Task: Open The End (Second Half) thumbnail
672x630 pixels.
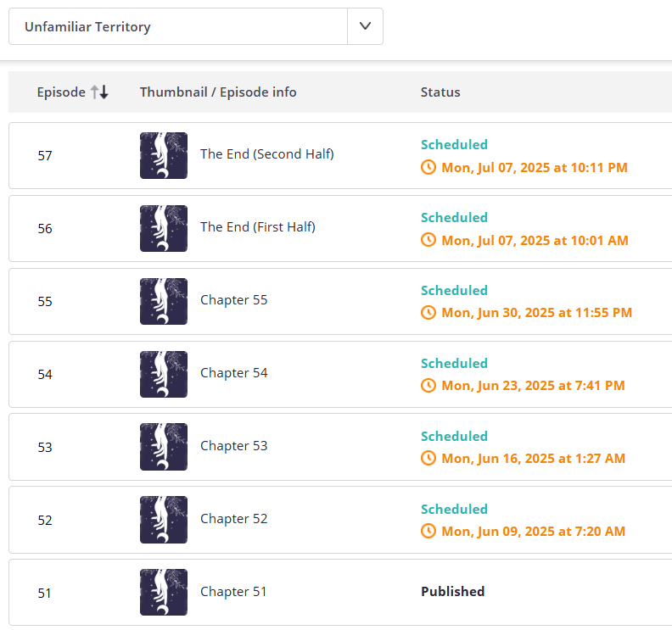Action: (164, 155)
